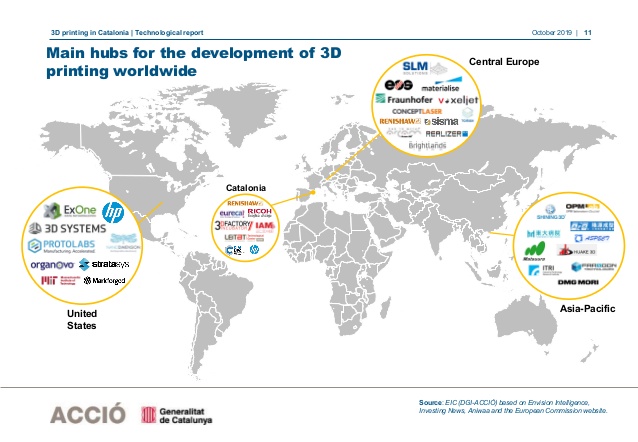The width and height of the screenshot is (638, 442).
Task: Click the Stratasys logo
Action: 104,264
